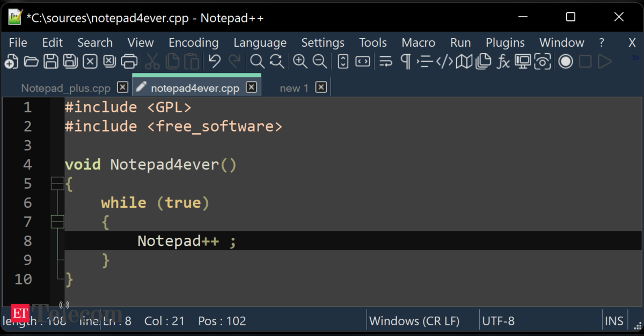Expand the toolbar overflow chevron
The image size is (644, 336).
[x=636, y=57]
